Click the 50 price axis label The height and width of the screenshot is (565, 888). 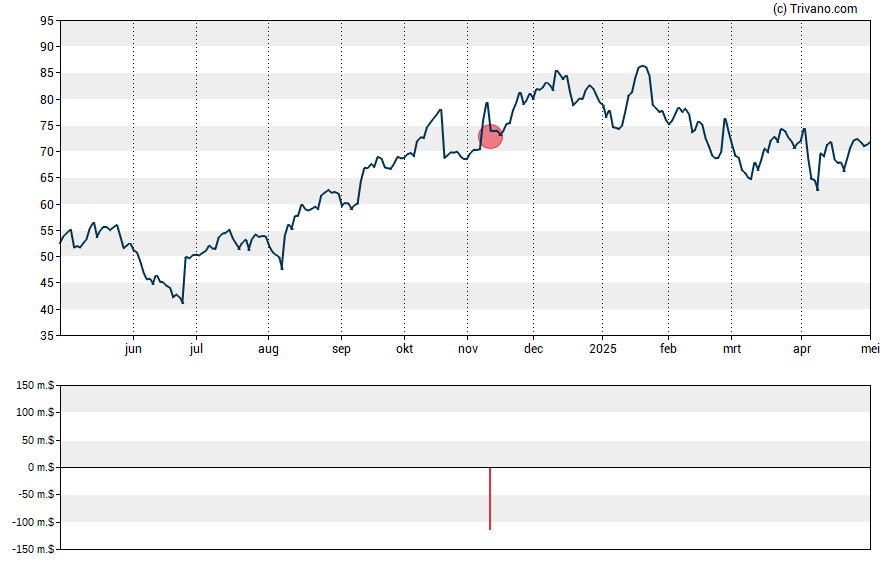46,256
